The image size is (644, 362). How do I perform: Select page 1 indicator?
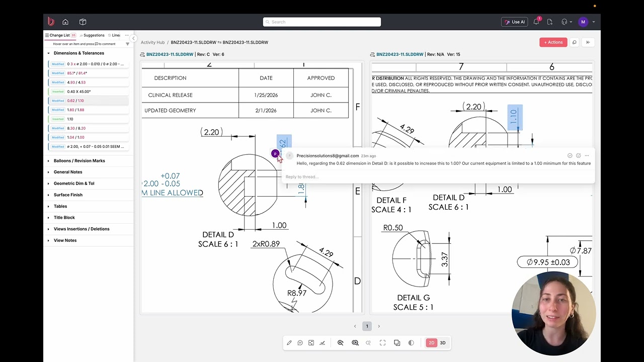pyautogui.click(x=367, y=326)
